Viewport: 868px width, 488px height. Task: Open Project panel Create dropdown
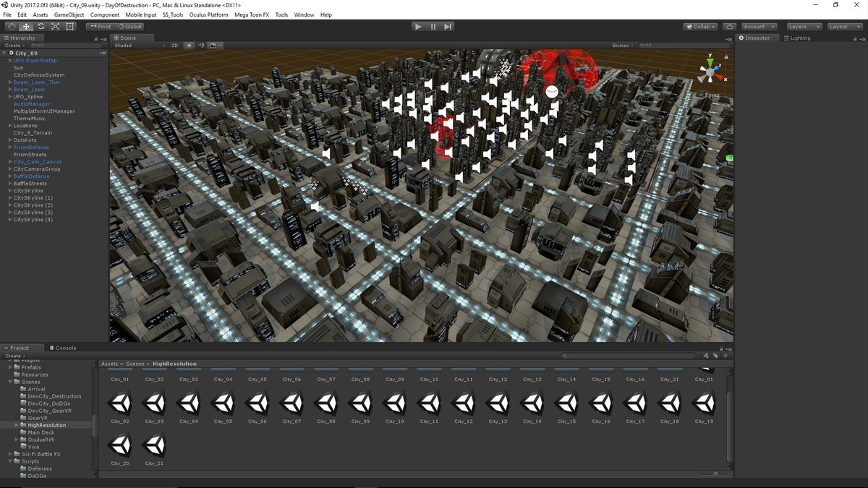[x=14, y=356]
